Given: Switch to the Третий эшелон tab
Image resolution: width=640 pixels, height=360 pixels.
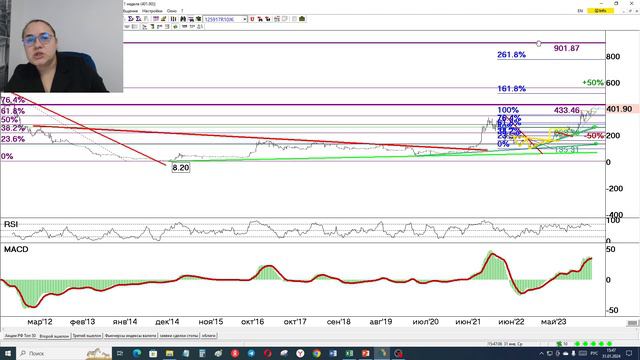Looking at the screenshot, I should [87, 336].
